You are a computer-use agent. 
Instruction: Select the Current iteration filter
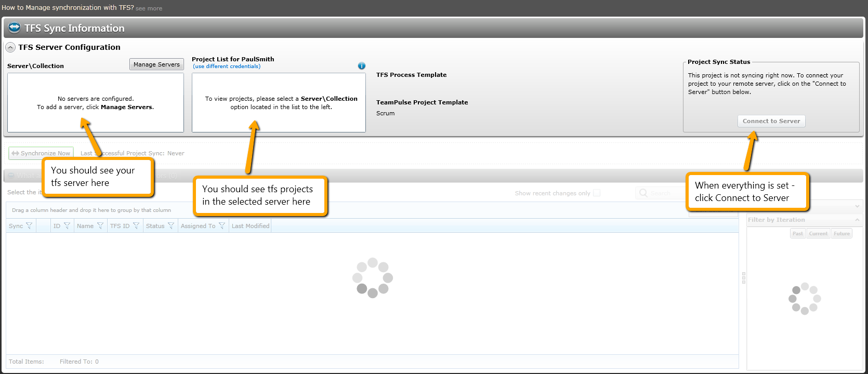[818, 234]
